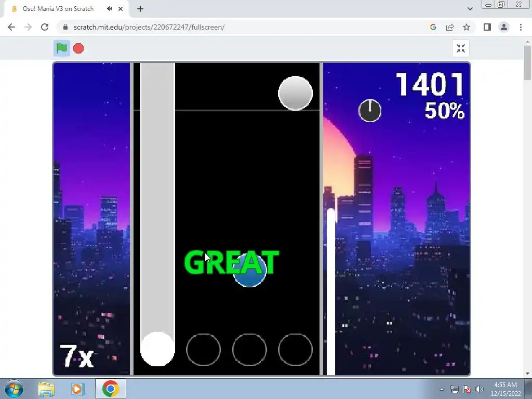The height and width of the screenshot is (399, 532).
Task: Click the score value 1401
Action: tap(430, 85)
